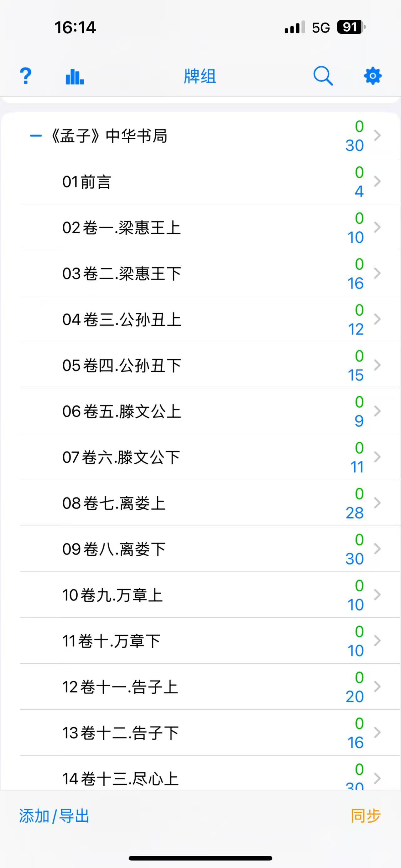Tap the 牌组 title in header
401x868 pixels.
pyautogui.click(x=200, y=76)
